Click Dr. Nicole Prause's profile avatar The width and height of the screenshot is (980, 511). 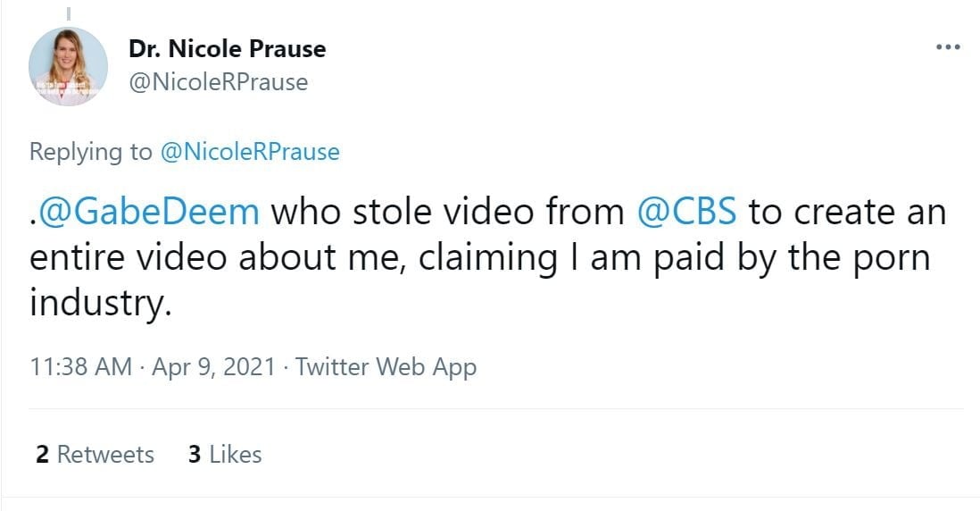[68, 66]
